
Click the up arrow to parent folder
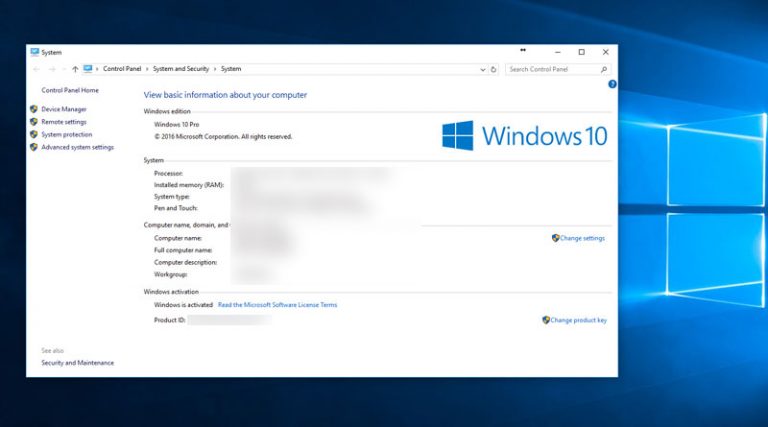(x=75, y=70)
